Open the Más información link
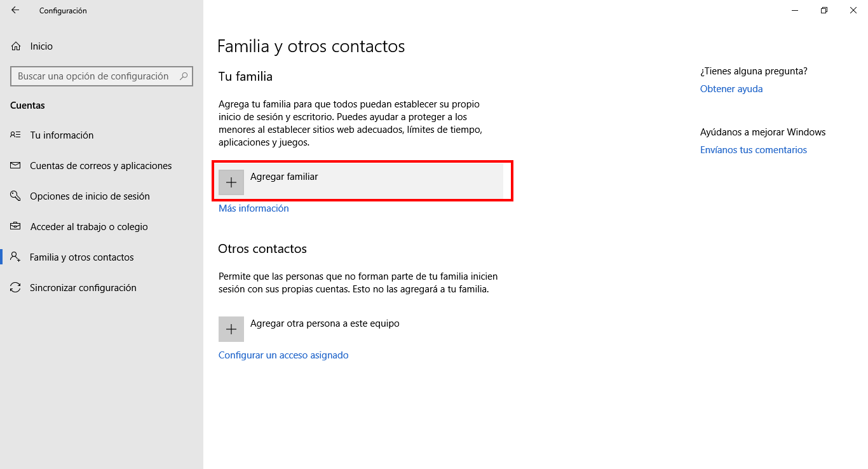The image size is (868, 469). coord(254,208)
